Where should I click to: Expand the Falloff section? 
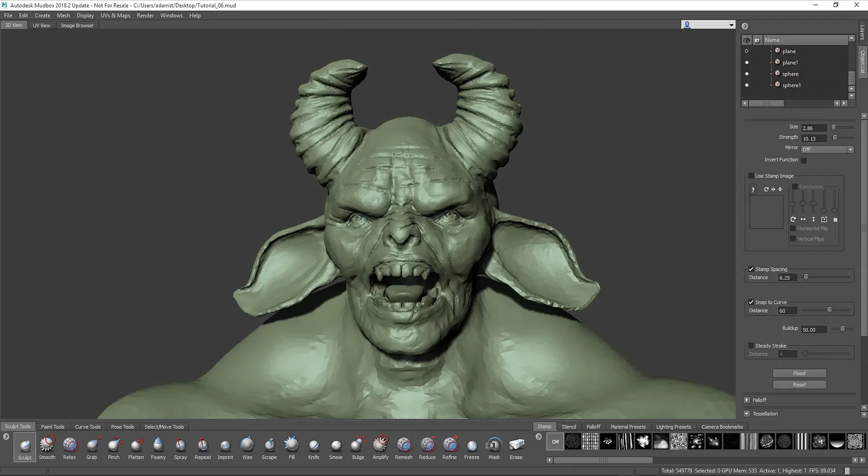pyautogui.click(x=747, y=400)
